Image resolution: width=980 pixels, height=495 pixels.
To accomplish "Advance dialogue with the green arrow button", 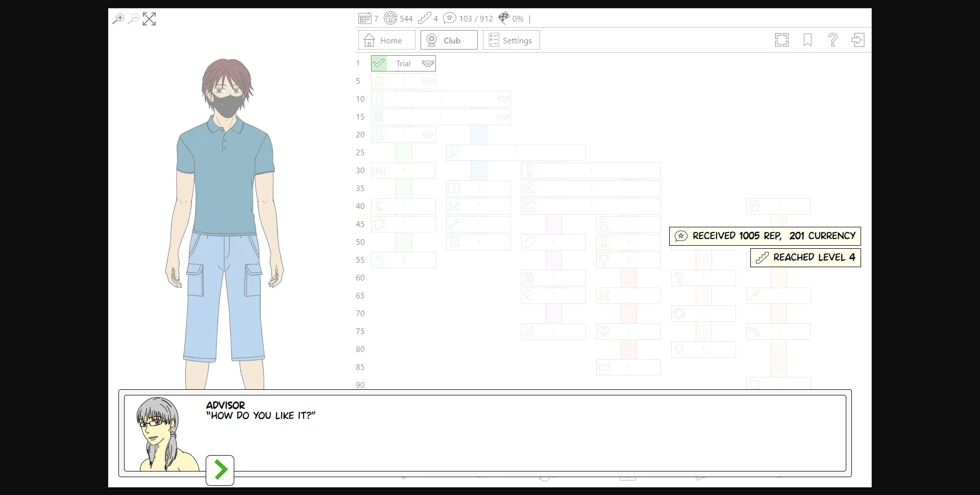I will pos(220,470).
